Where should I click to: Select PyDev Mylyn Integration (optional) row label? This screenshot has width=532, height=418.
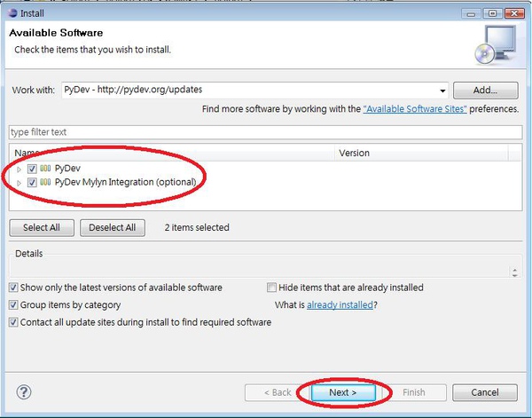tap(126, 182)
